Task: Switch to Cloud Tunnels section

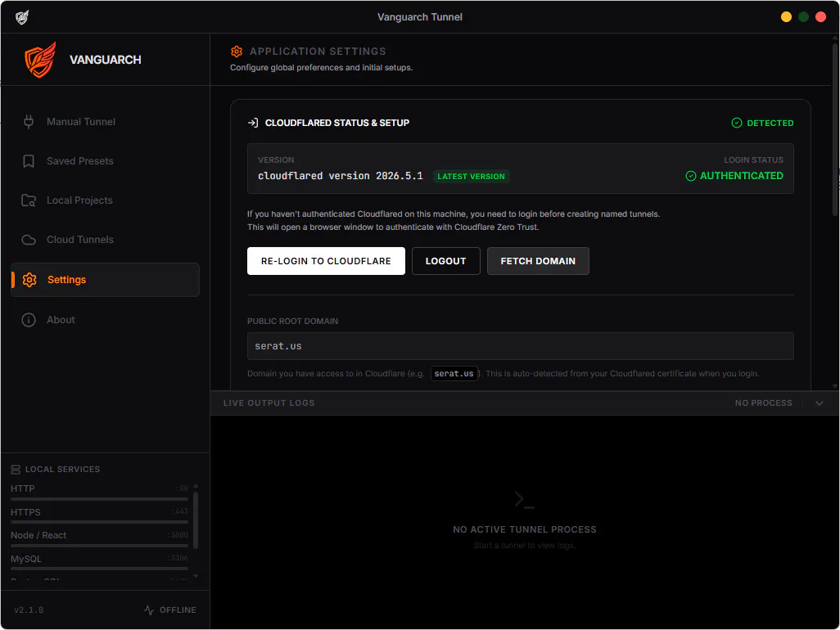Action: [105, 240]
